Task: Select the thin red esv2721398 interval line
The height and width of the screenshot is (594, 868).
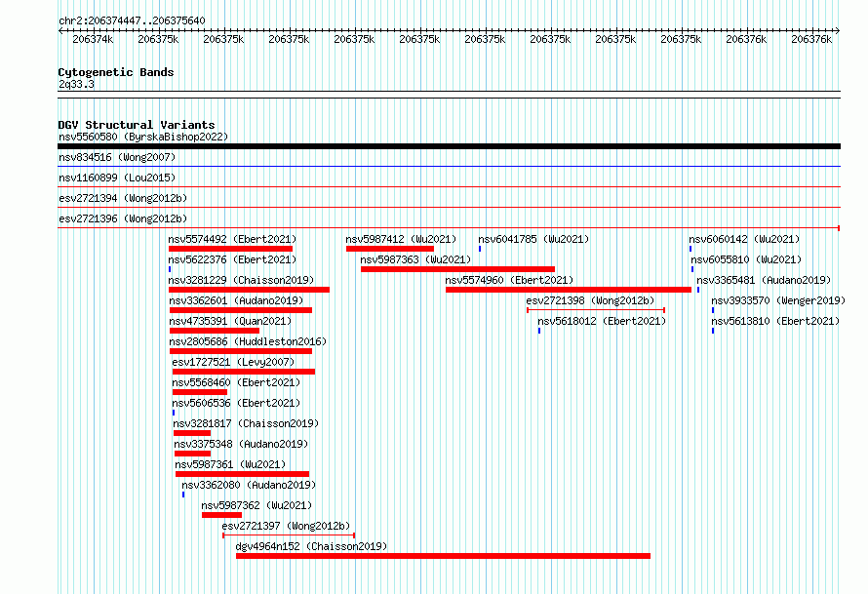Action: 596,310
